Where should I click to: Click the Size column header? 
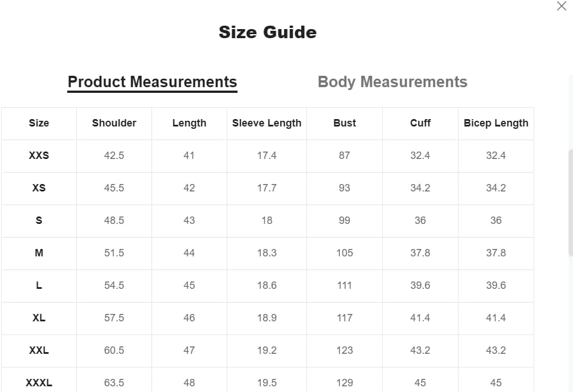[x=39, y=123]
